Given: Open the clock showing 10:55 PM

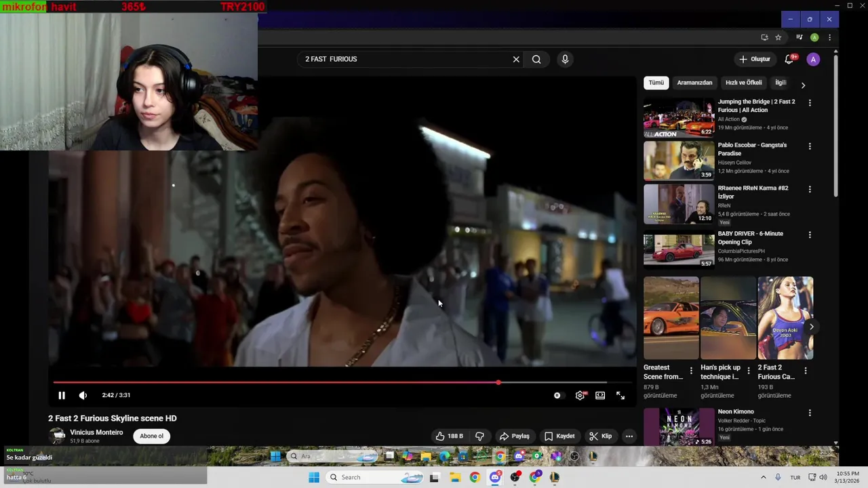Looking at the screenshot, I should coord(848,477).
